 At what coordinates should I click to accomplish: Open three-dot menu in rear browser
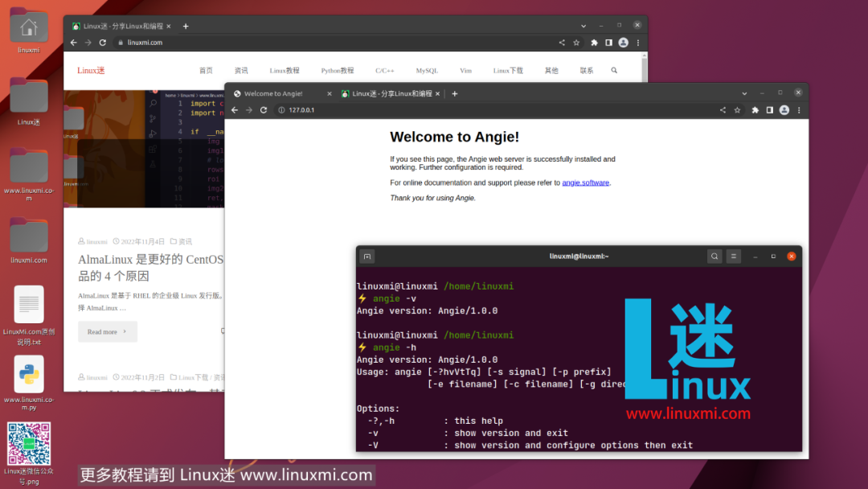coord(637,43)
